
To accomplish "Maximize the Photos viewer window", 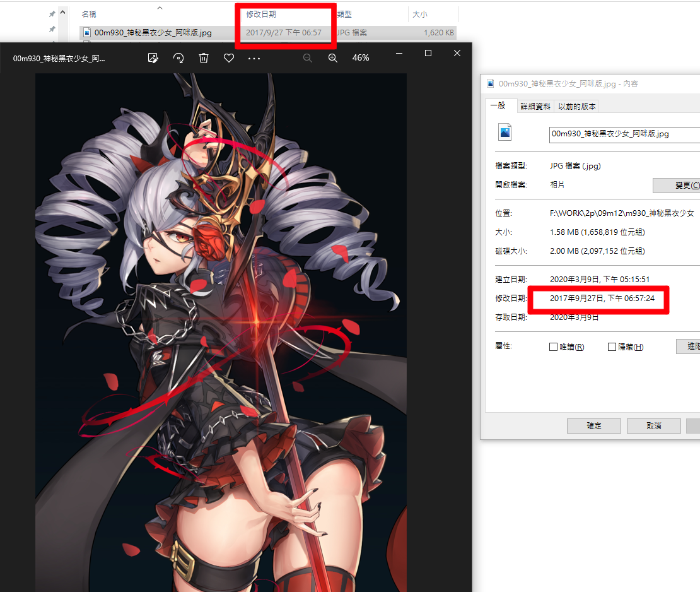I will 428,53.
